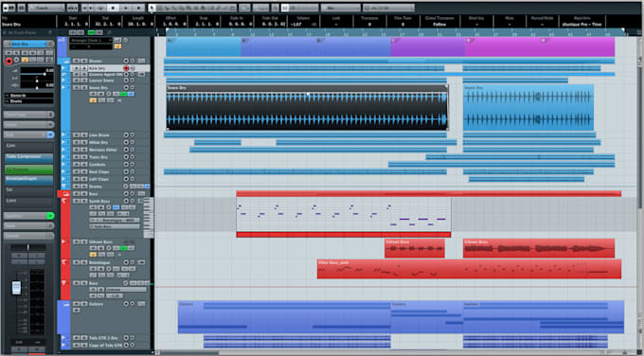Click Global Transpose Follow in info line
The image size is (644, 356).
click(439, 25)
